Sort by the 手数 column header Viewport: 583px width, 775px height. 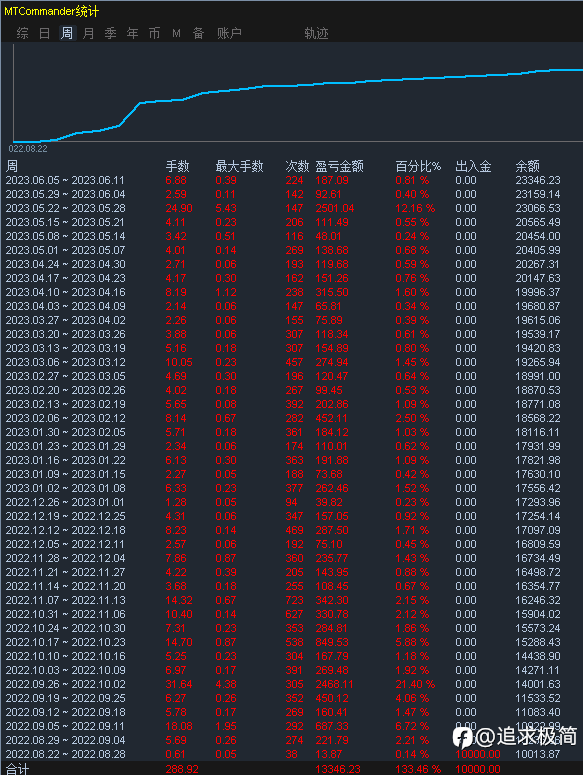click(177, 166)
